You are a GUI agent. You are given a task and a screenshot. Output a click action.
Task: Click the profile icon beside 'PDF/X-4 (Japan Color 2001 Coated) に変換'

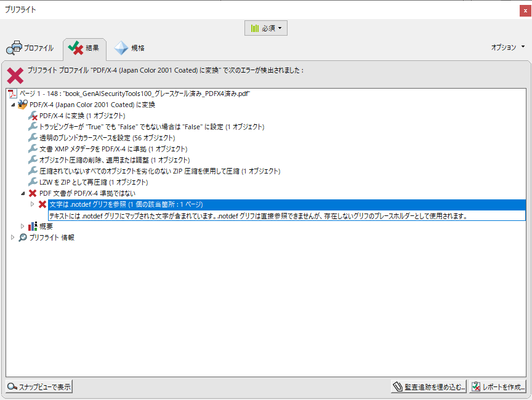[x=23, y=105]
